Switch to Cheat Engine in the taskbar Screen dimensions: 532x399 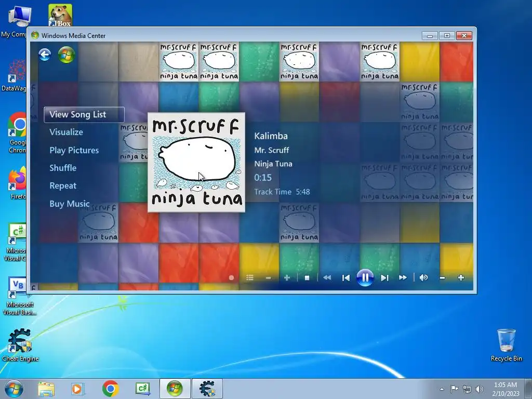[x=207, y=389]
